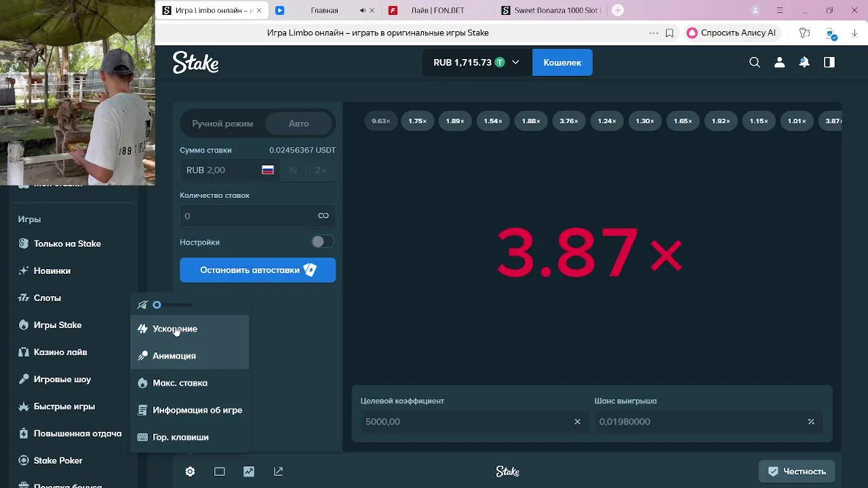Switch to Лайв FON.BET browser tab
This screenshot has height=488, width=868.
tap(437, 11)
